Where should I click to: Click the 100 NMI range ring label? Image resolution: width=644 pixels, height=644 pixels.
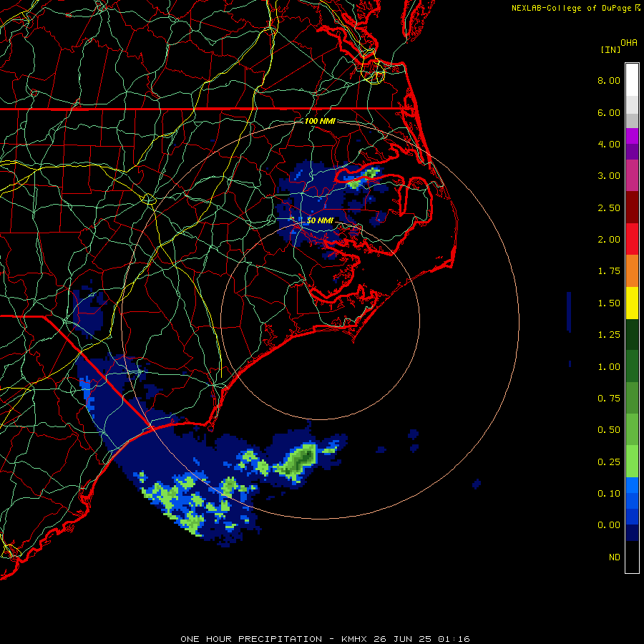(x=320, y=121)
